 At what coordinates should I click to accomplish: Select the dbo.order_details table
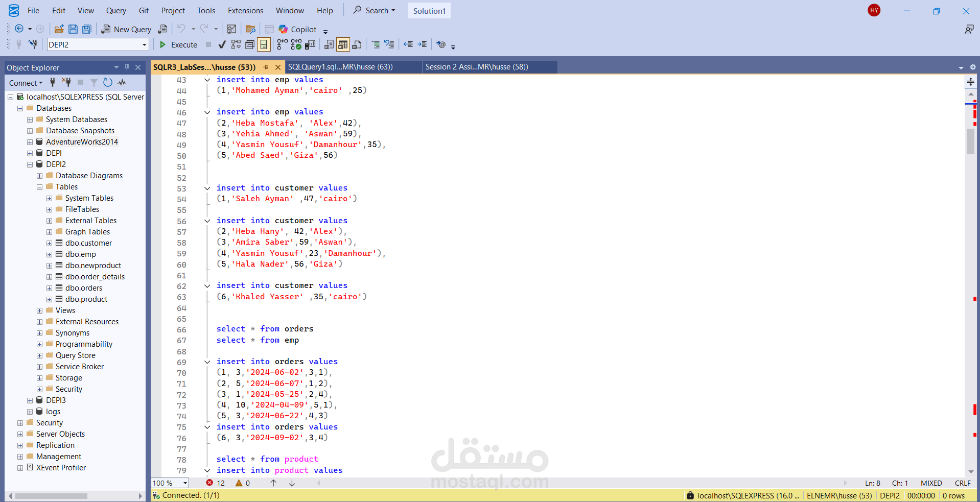tap(95, 277)
